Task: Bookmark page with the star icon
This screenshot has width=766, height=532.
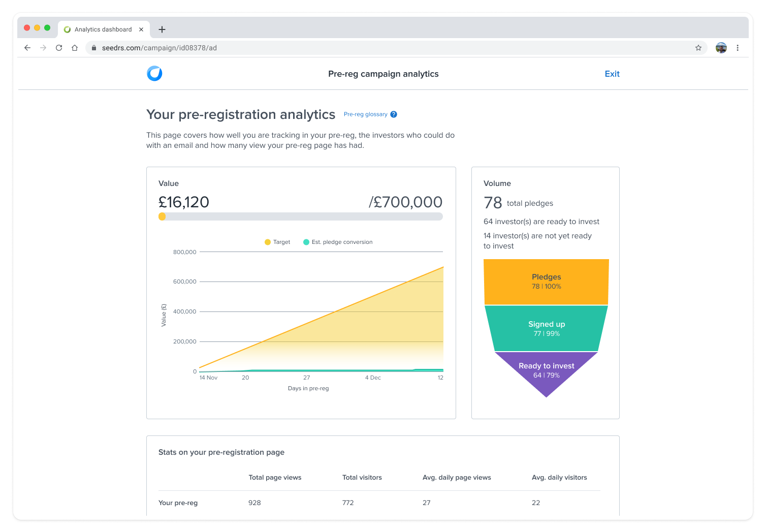Action: pos(698,48)
